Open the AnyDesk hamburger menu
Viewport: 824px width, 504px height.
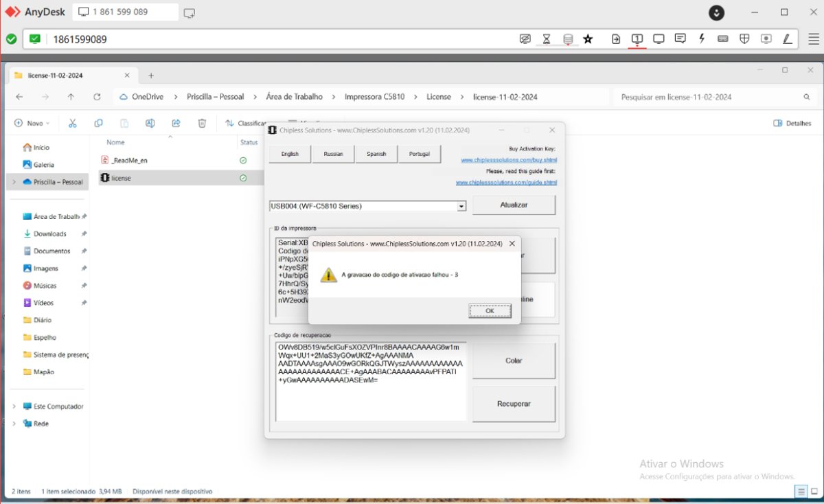coord(814,39)
